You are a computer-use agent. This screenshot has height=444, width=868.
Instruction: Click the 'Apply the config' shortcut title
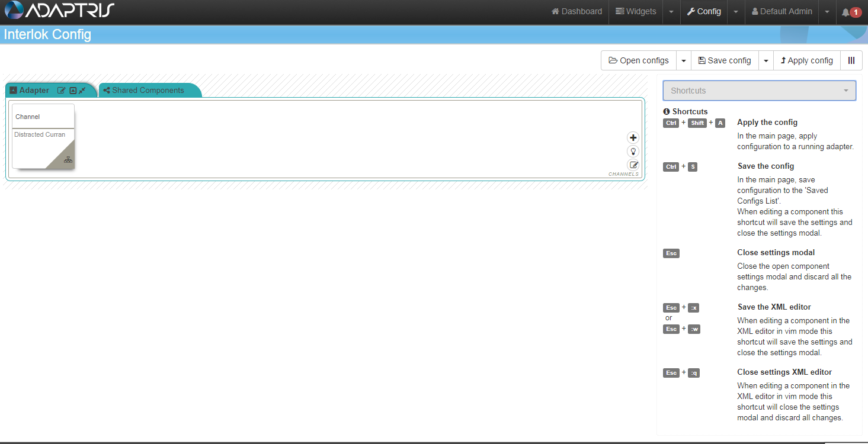coord(767,122)
